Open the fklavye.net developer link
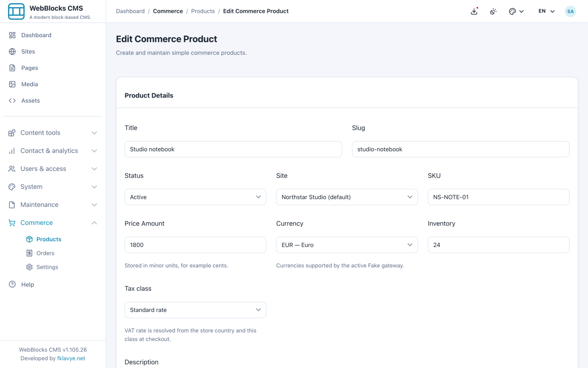This screenshot has width=588, height=368. [x=71, y=358]
